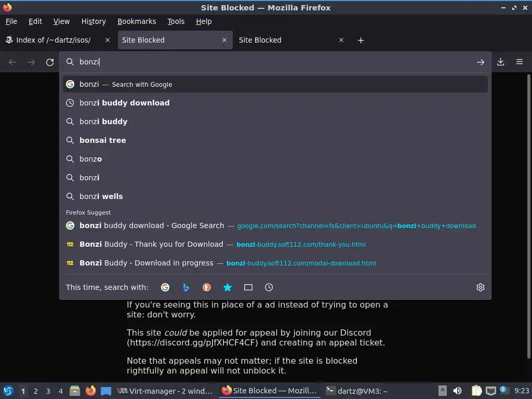Open the History menu
The height and width of the screenshot is (399, 532).
coord(94,21)
